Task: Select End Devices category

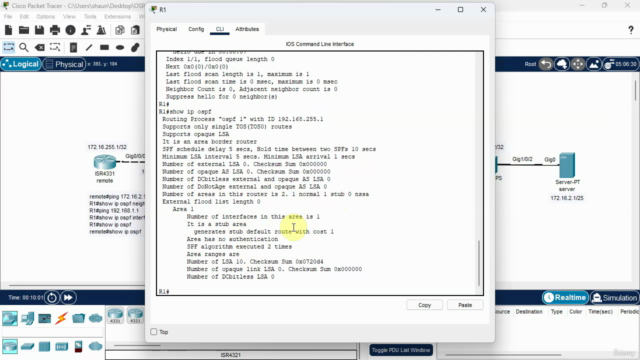Action: pos(27,318)
